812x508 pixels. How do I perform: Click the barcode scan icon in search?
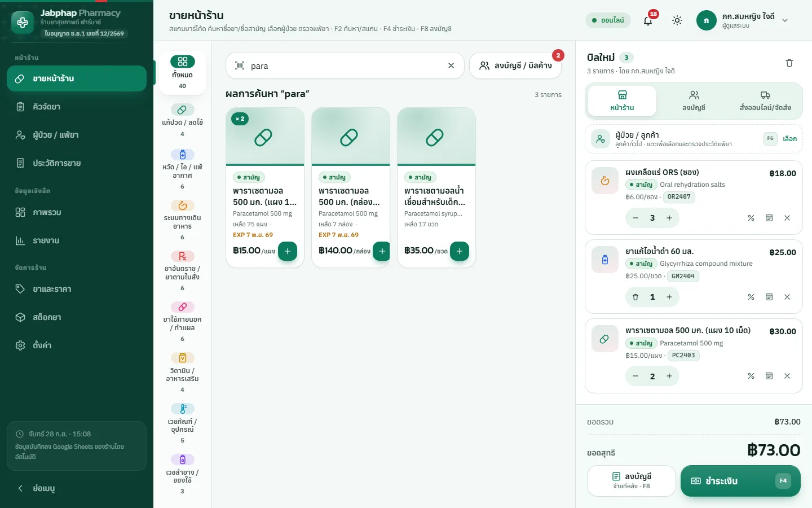pyautogui.click(x=240, y=65)
